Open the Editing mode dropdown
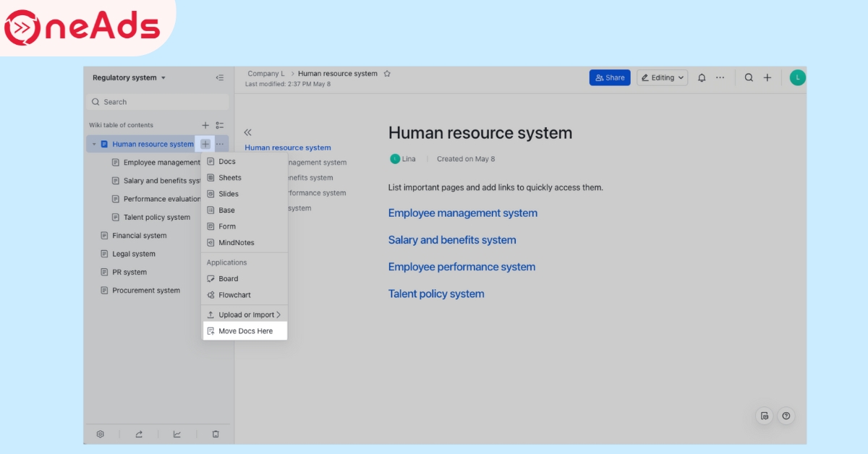Image resolution: width=868 pixels, height=454 pixels. coord(663,78)
